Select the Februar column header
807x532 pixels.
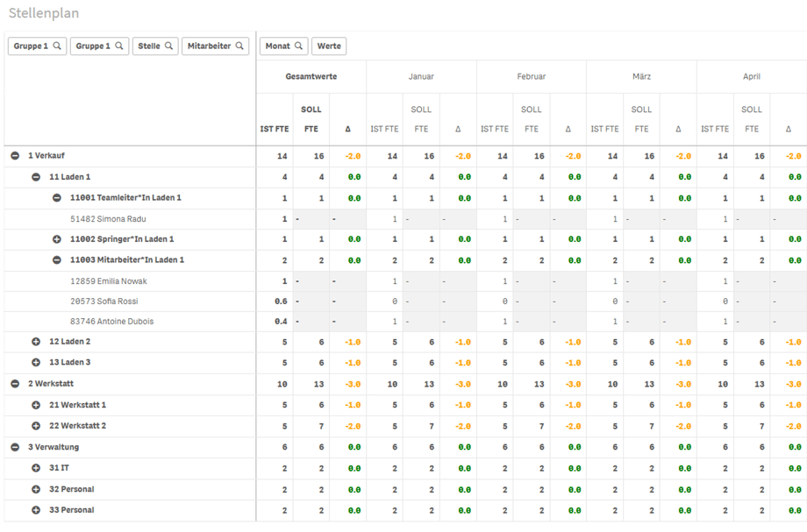tap(531, 77)
